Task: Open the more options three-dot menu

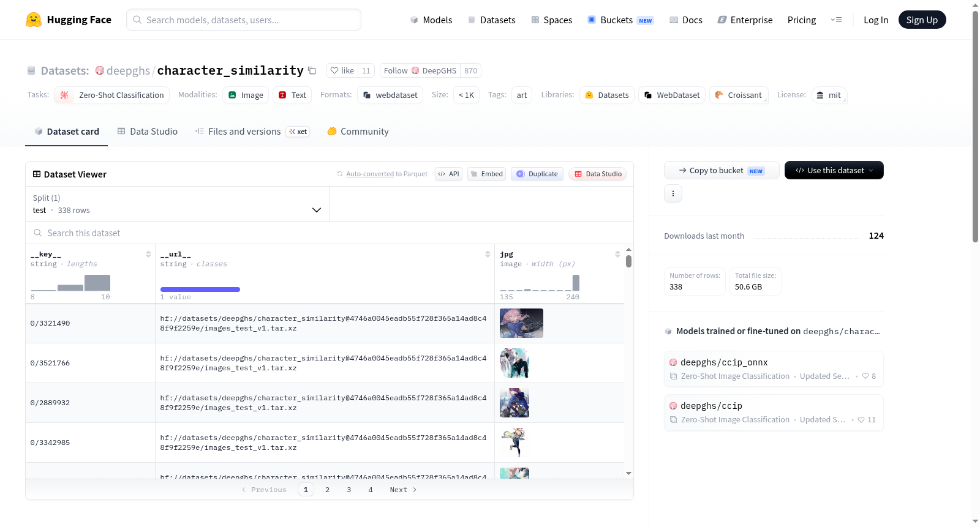Action: 673,193
